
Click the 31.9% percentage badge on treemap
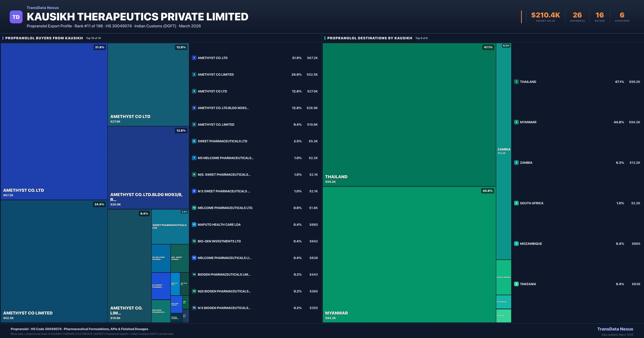(100, 47)
